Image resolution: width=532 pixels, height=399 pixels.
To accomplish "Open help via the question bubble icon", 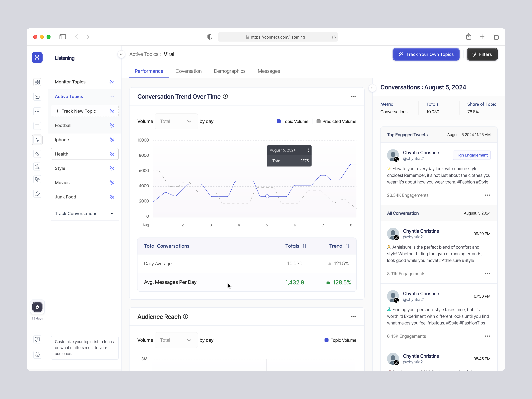I will pos(37,339).
